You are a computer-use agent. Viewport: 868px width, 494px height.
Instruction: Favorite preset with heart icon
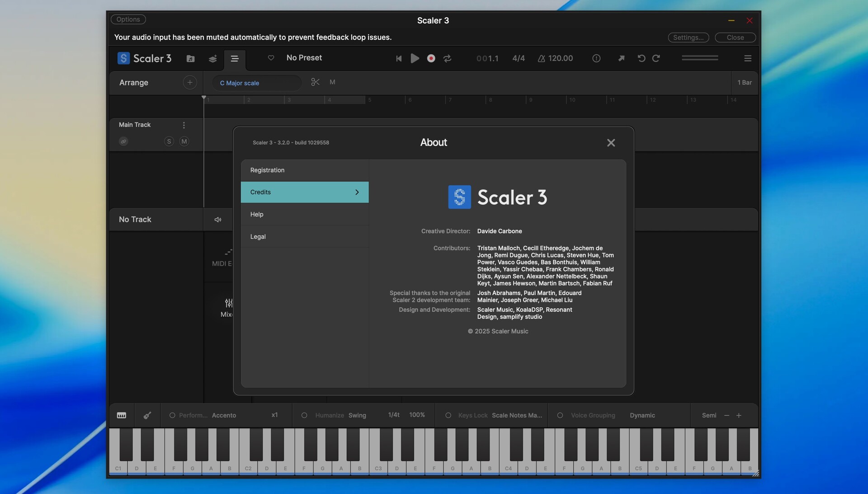coord(271,58)
